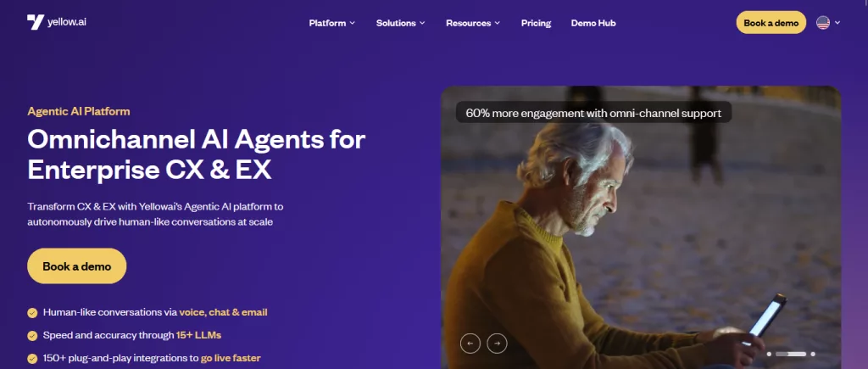Click the US flag language icon
Image resolution: width=868 pixels, height=369 pixels.
(823, 23)
